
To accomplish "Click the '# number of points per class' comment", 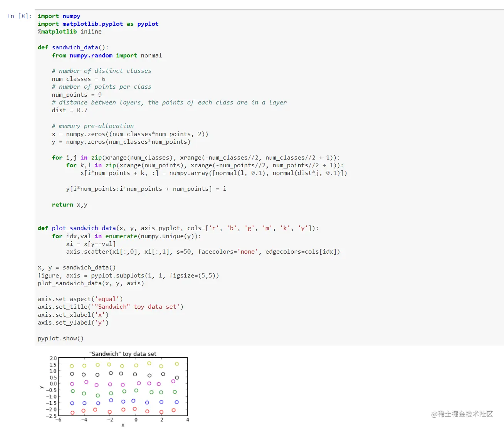I will pyautogui.click(x=102, y=87).
